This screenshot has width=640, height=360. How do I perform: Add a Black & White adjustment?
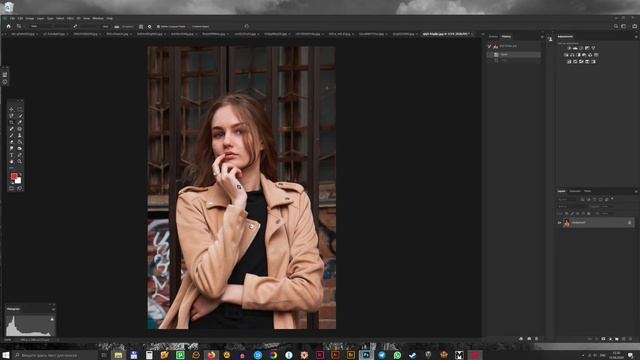[578, 55]
